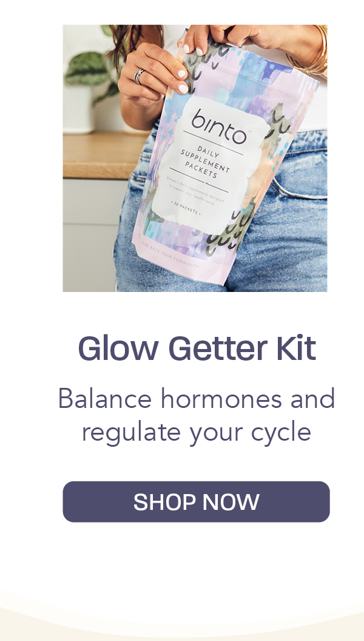Click the wooden countertop edge

point(96,155)
